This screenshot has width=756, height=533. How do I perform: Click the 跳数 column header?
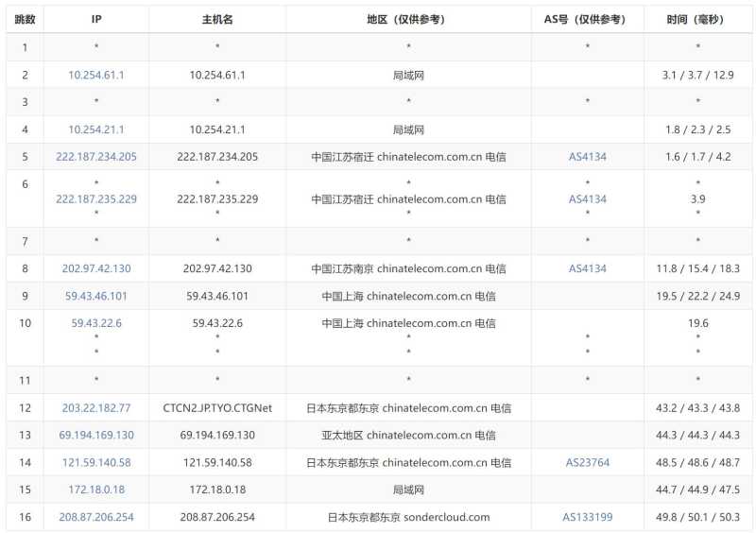click(x=26, y=19)
